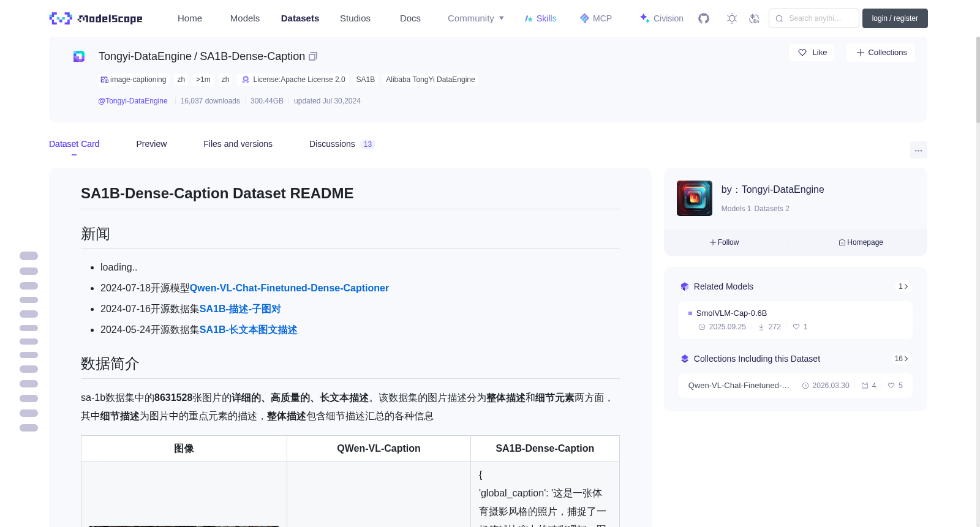Click the Alibaba TongYi DataEngine tag
This screenshot has height=527, width=980.
point(431,80)
